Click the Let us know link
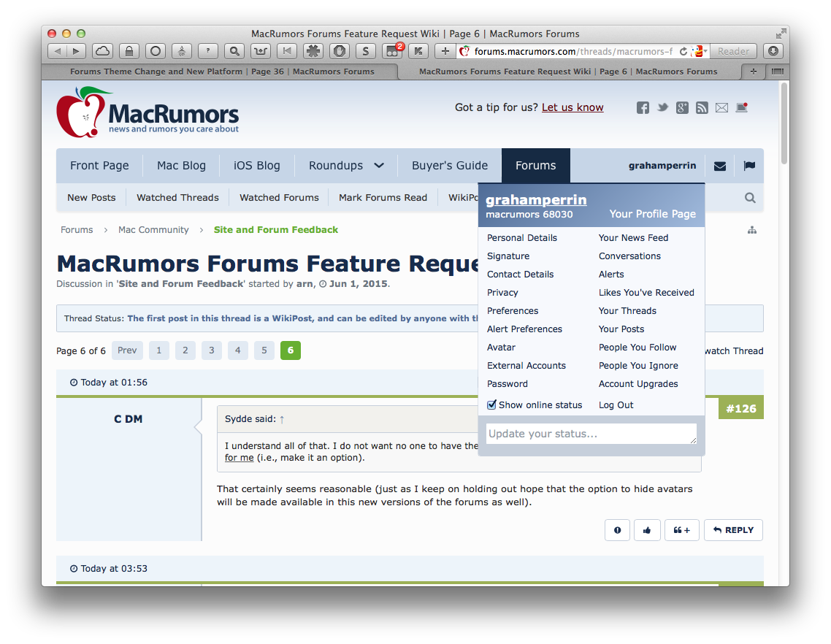The image size is (831, 644). coord(572,107)
